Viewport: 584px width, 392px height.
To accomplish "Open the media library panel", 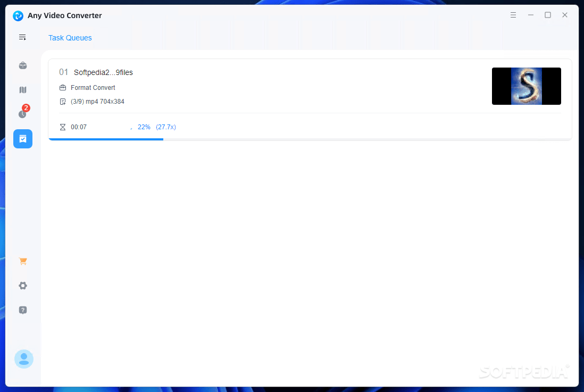I will (x=22, y=89).
